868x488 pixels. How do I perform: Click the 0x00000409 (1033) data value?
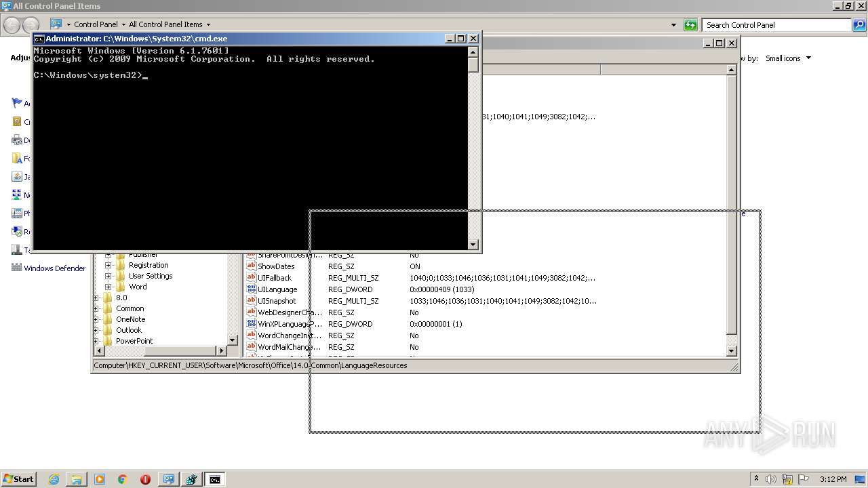tap(442, 289)
